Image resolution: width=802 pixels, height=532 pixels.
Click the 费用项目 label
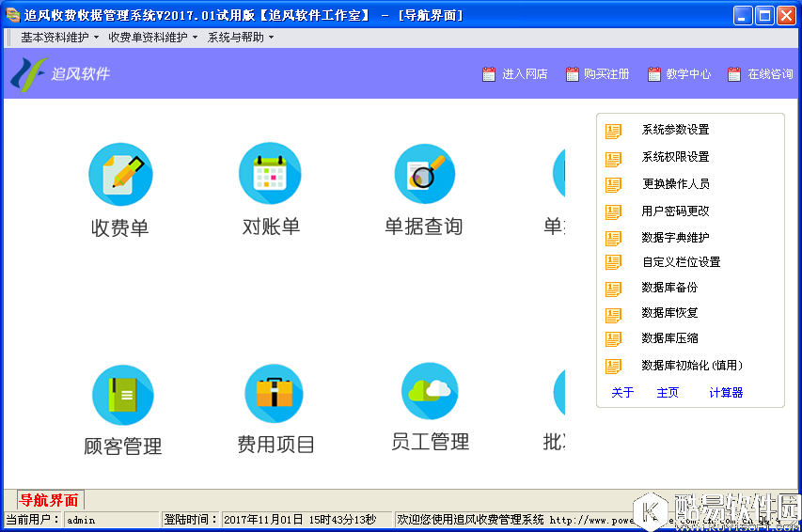(275, 445)
